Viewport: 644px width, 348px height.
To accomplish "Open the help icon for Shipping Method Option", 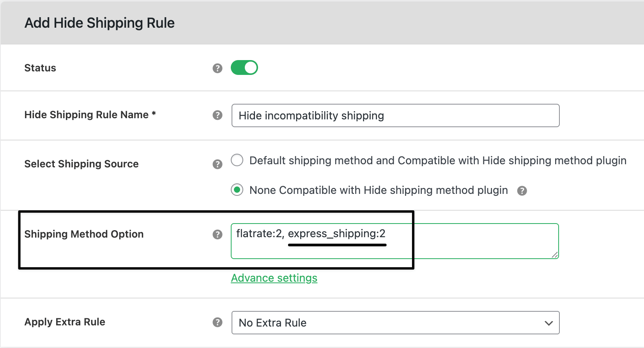I will click(x=217, y=234).
